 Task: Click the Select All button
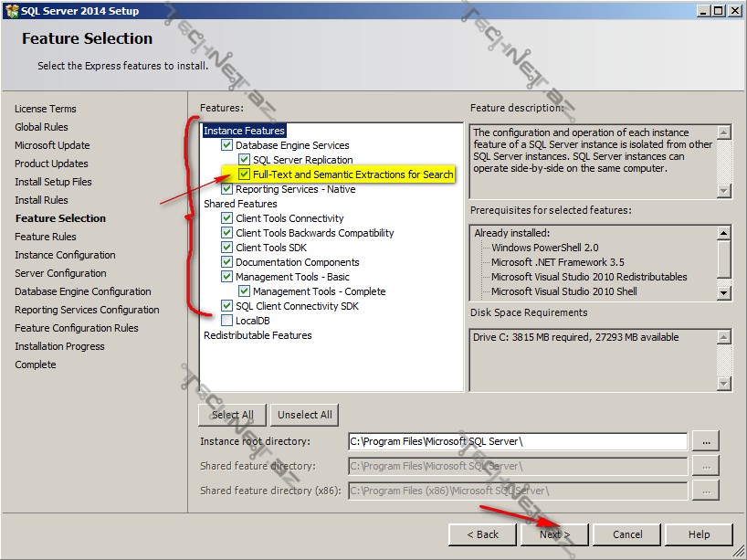(x=232, y=414)
